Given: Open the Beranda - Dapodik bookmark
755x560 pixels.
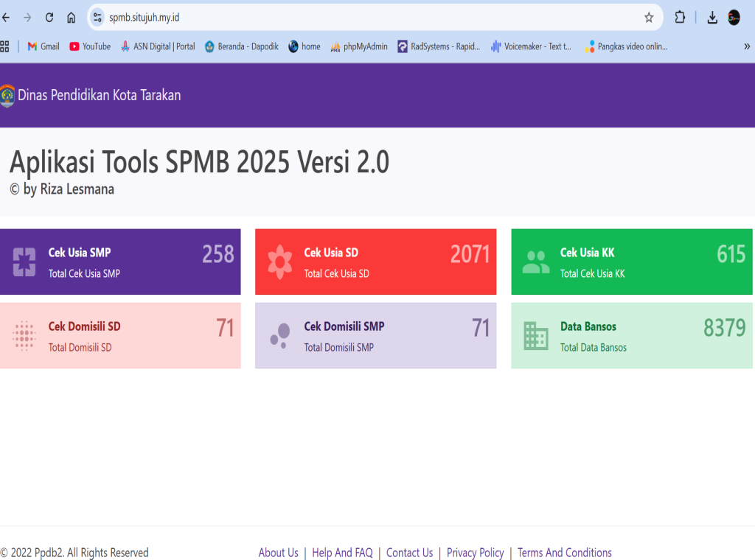Looking at the screenshot, I should tap(242, 46).
